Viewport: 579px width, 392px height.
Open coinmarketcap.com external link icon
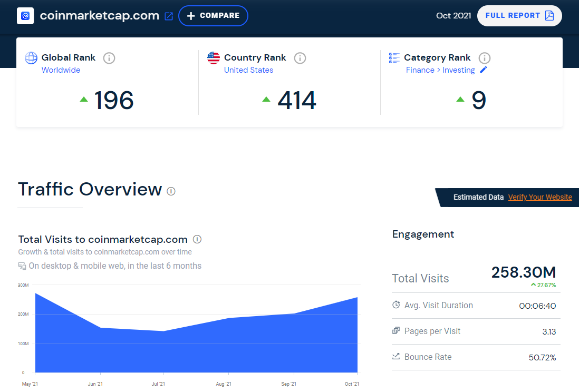click(x=169, y=16)
